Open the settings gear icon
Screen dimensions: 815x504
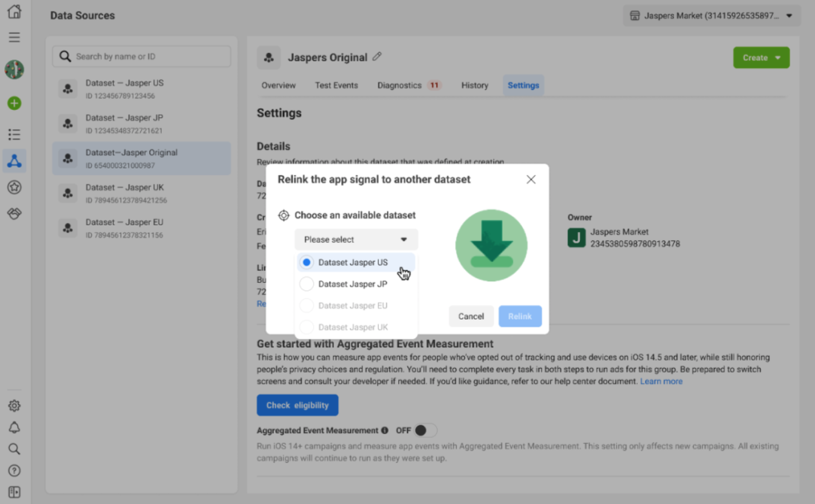tap(15, 406)
